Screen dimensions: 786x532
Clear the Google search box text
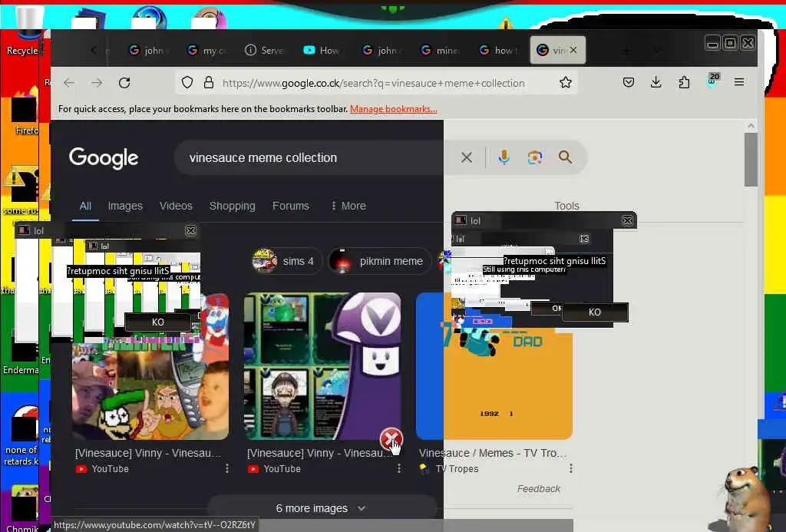(467, 157)
